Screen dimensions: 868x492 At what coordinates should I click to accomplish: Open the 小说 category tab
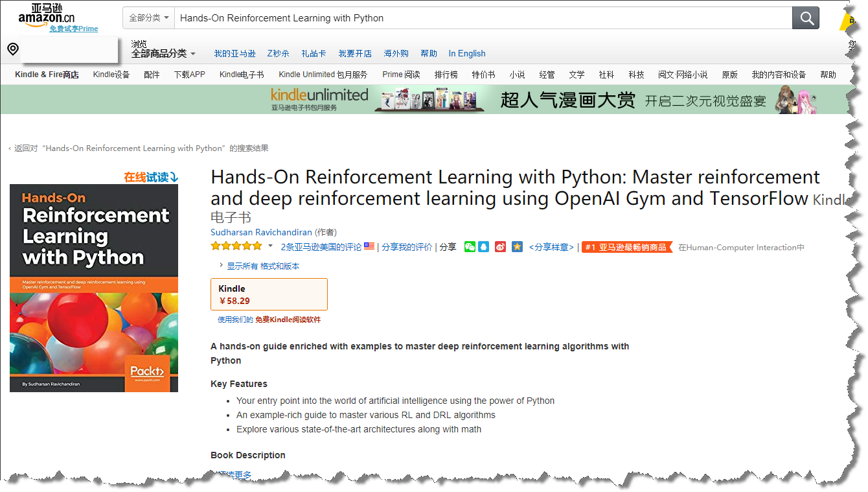(x=517, y=75)
